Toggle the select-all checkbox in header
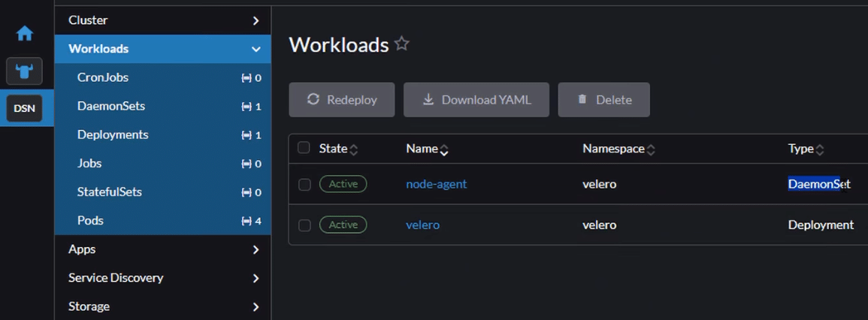Image resolution: width=868 pixels, height=320 pixels. [x=304, y=148]
